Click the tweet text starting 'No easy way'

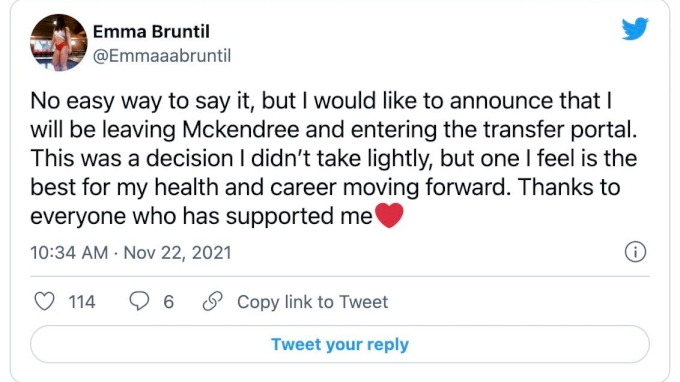pos(333,158)
